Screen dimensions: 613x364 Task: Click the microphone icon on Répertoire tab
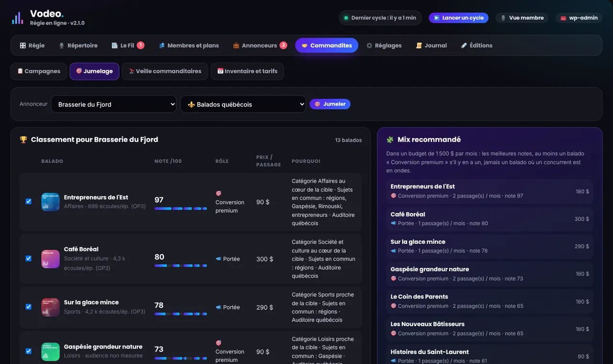(61, 45)
